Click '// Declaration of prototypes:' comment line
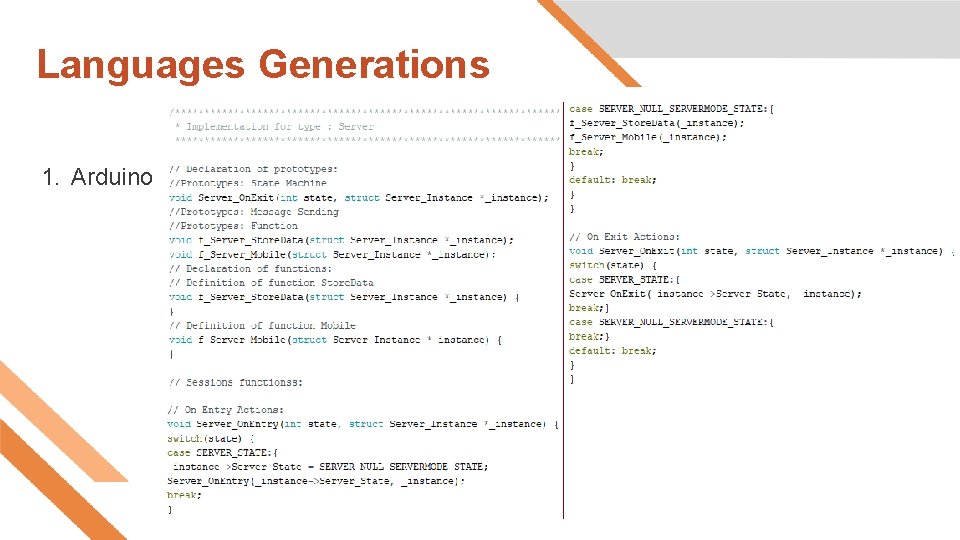This screenshot has height=540, width=960. pyautogui.click(x=253, y=169)
